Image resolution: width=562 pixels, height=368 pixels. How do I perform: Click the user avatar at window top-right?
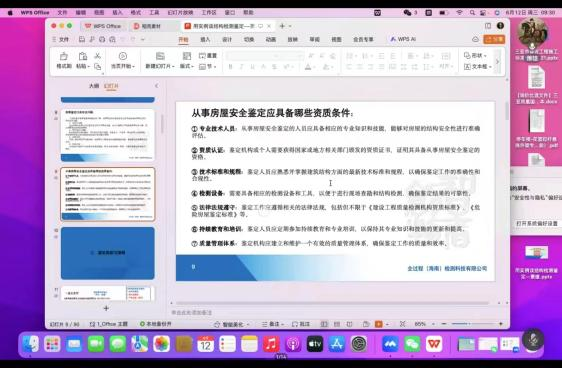[x=500, y=26]
